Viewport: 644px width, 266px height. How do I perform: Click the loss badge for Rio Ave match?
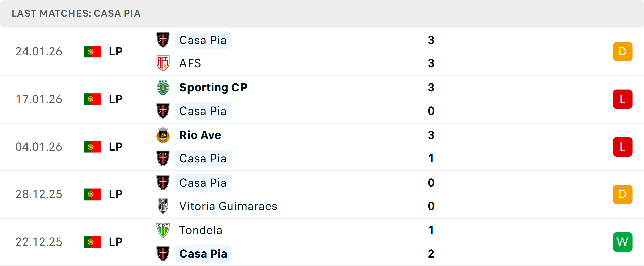point(623,147)
